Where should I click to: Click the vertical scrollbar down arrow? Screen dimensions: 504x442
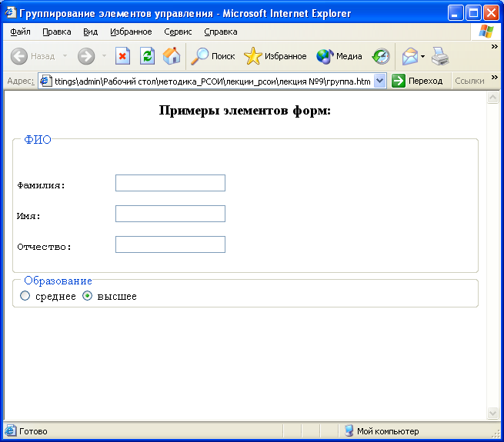pyautogui.click(x=493, y=414)
